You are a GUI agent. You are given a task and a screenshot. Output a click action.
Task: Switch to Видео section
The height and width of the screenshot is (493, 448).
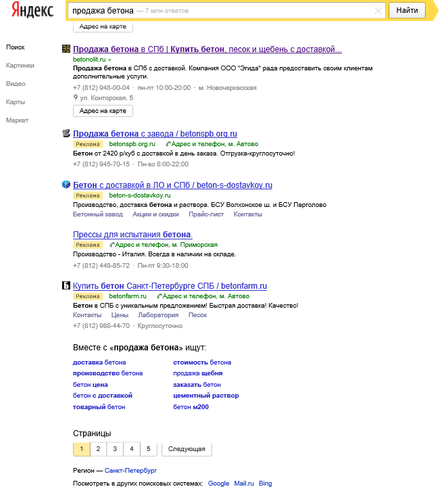coord(16,84)
